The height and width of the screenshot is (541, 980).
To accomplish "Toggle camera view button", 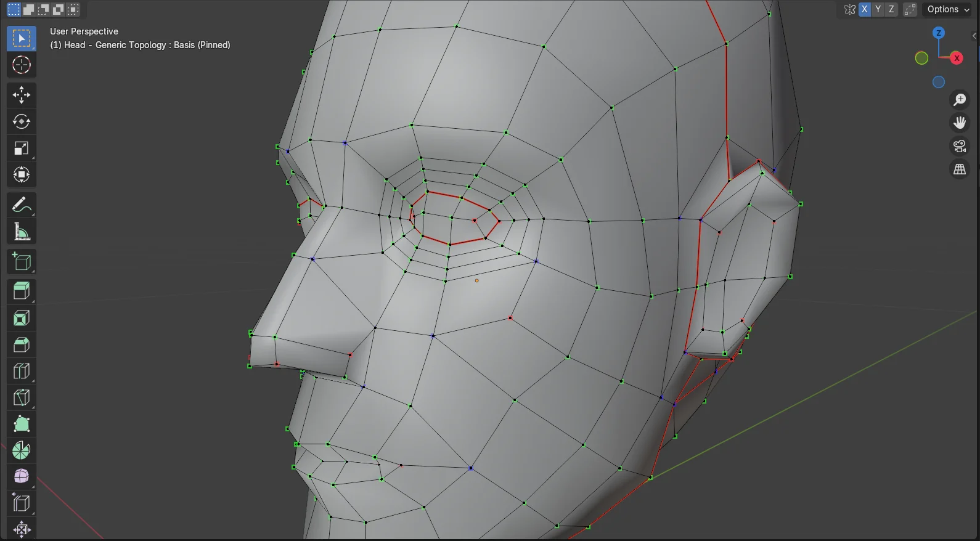I will point(960,147).
